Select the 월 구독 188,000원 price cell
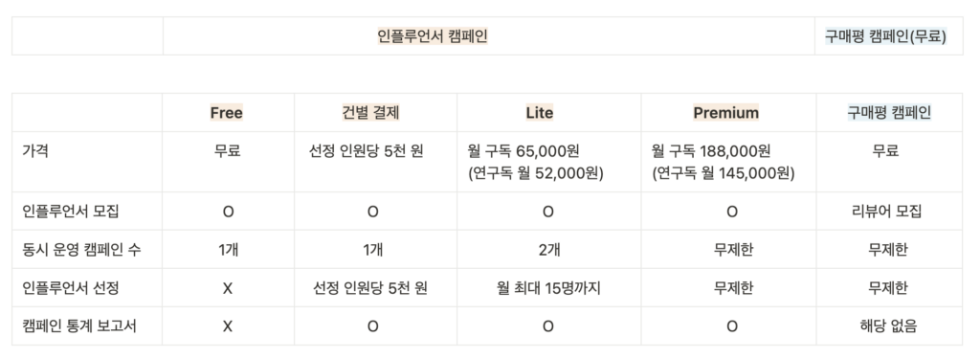The height and width of the screenshot is (359, 980). coord(728,162)
